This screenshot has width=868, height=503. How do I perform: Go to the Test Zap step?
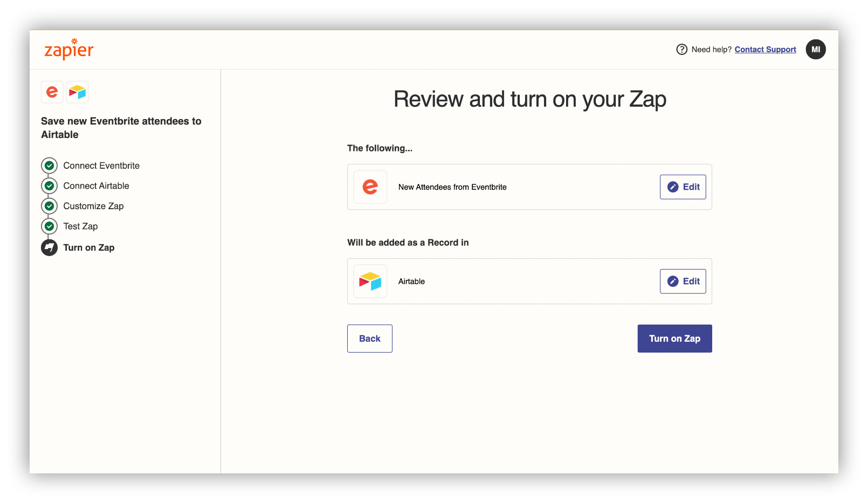80,226
